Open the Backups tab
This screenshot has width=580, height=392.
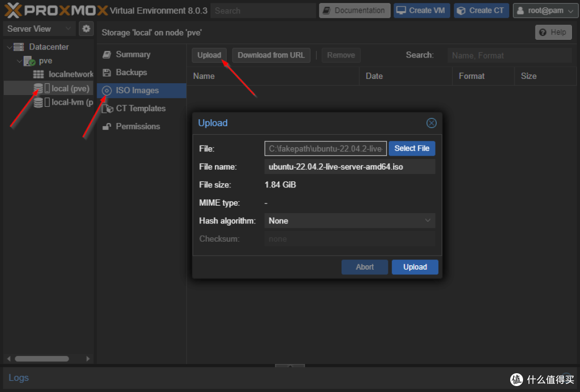[x=142, y=72]
